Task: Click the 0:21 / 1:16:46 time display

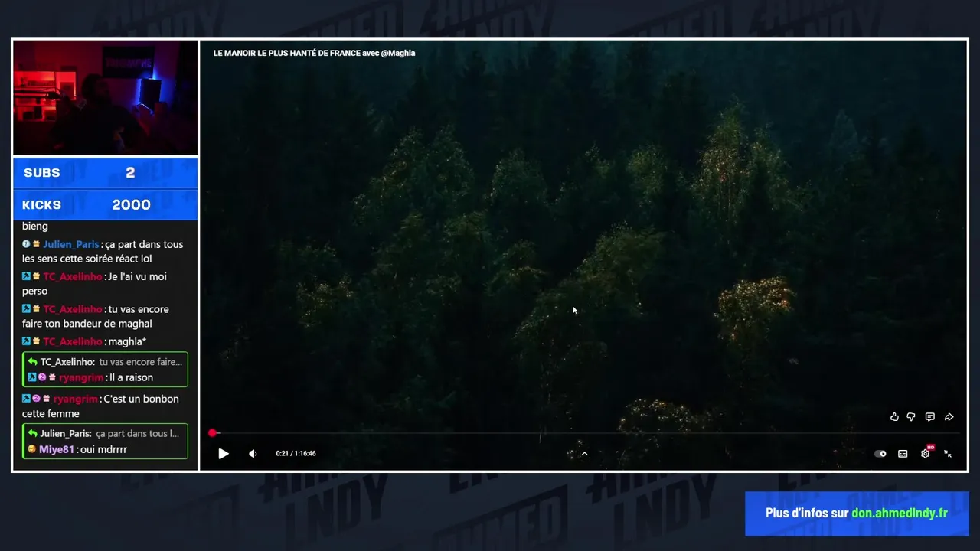Action: coord(296,454)
